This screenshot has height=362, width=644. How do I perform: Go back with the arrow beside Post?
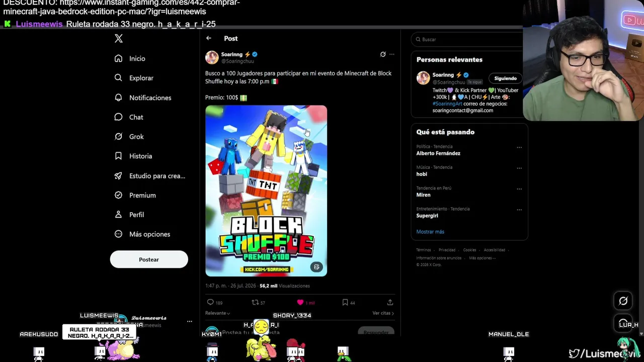[209, 38]
